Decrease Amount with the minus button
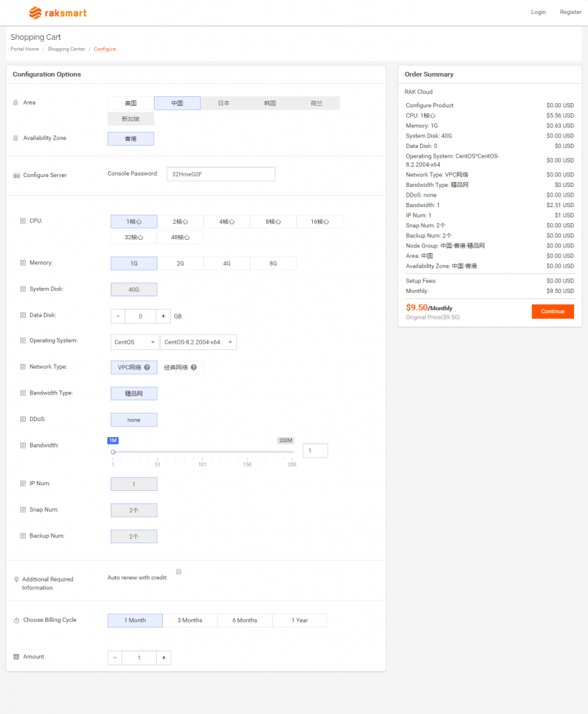The image size is (588, 714). [115, 658]
